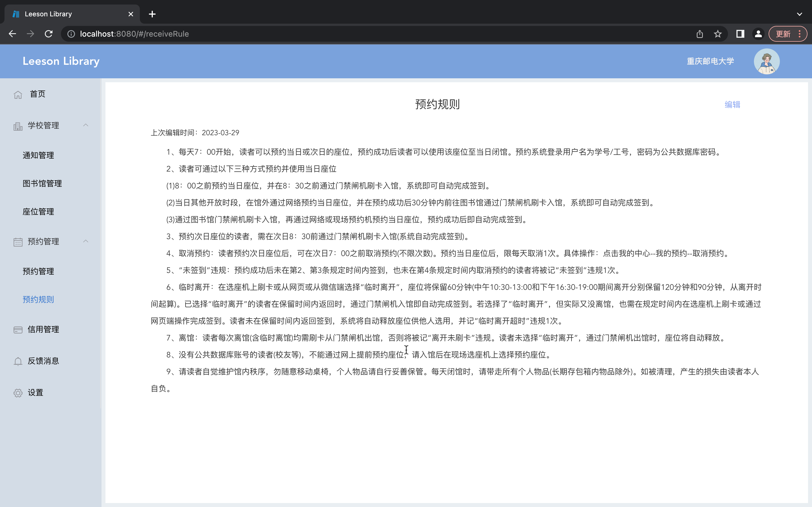
Task: Open 反馈消息 via the bell icon
Action: (x=18, y=361)
